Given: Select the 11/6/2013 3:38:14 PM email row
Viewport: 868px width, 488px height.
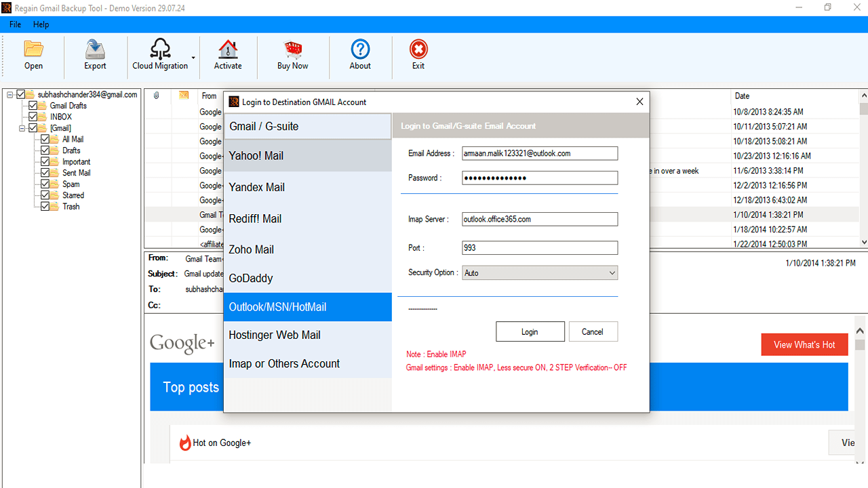Looking at the screenshot, I should pyautogui.click(x=501, y=171).
